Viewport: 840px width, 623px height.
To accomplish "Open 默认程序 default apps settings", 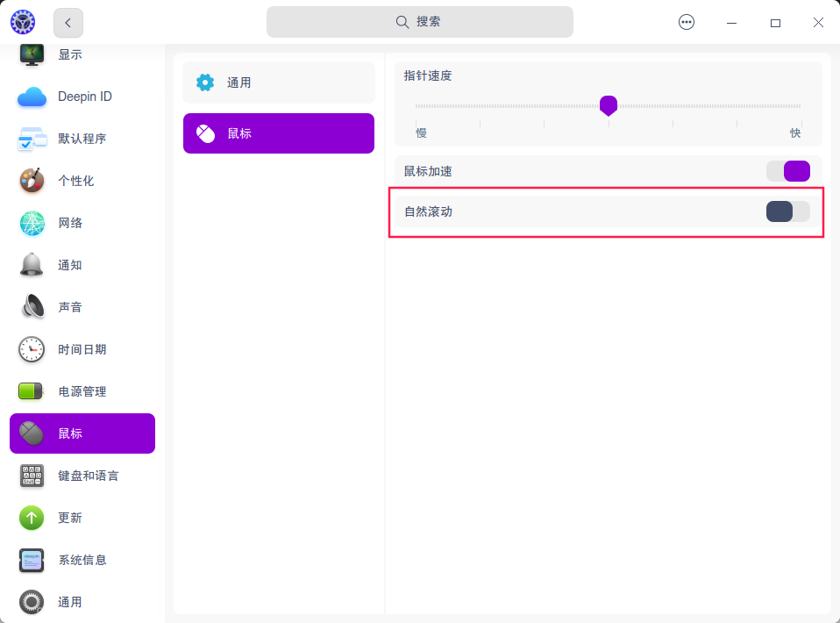I will [82, 139].
